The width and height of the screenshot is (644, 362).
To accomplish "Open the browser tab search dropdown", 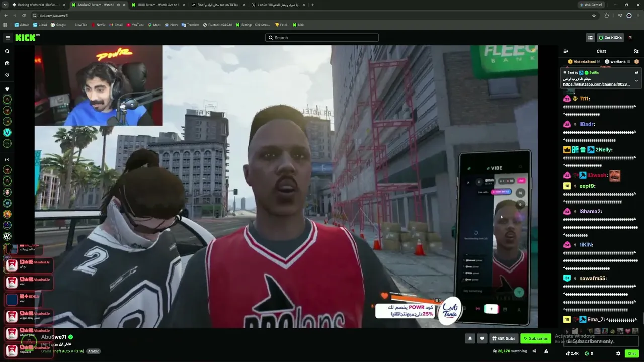I will click(5, 5).
